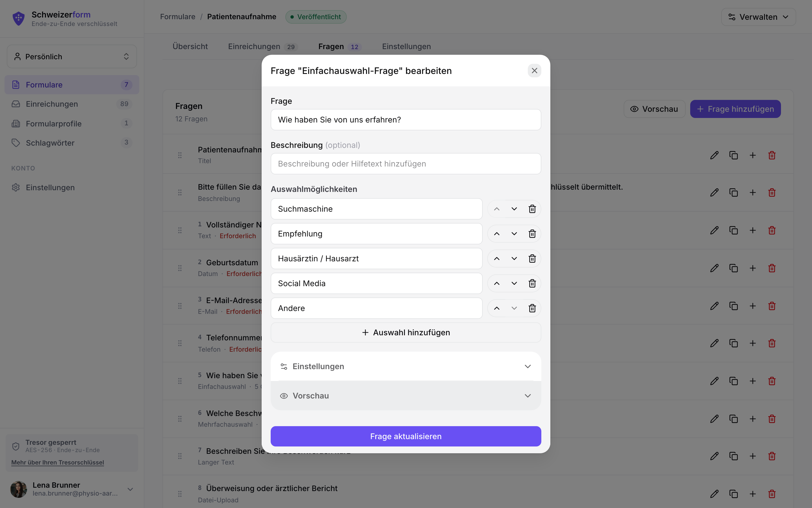Delete the Mehrfachauswahl question row
Image resolution: width=812 pixels, height=508 pixels.
[772, 419]
